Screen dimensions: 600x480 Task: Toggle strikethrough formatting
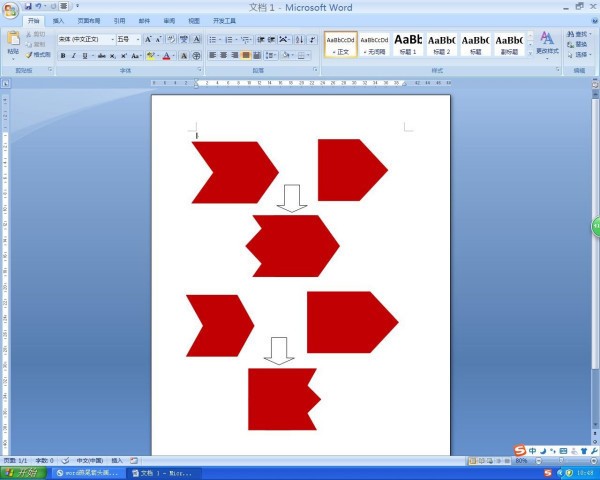(100, 56)
